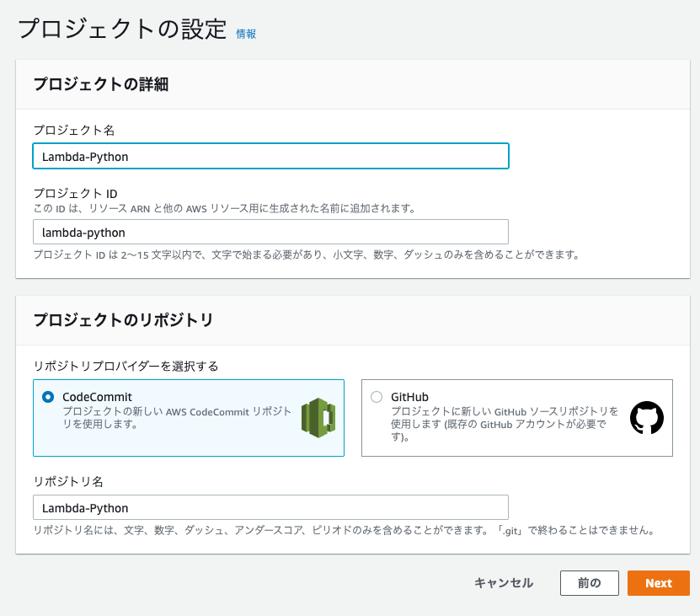Focus the プロジェクト名 field containing Lambda-Python
Viewport: 700px width, 616px height.
click(x=270, y=156)
